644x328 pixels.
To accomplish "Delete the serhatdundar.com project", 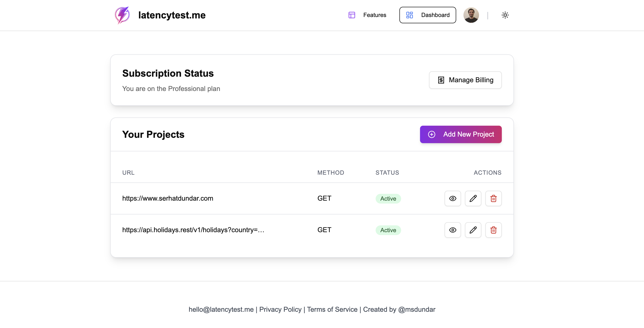I will 493,198.
